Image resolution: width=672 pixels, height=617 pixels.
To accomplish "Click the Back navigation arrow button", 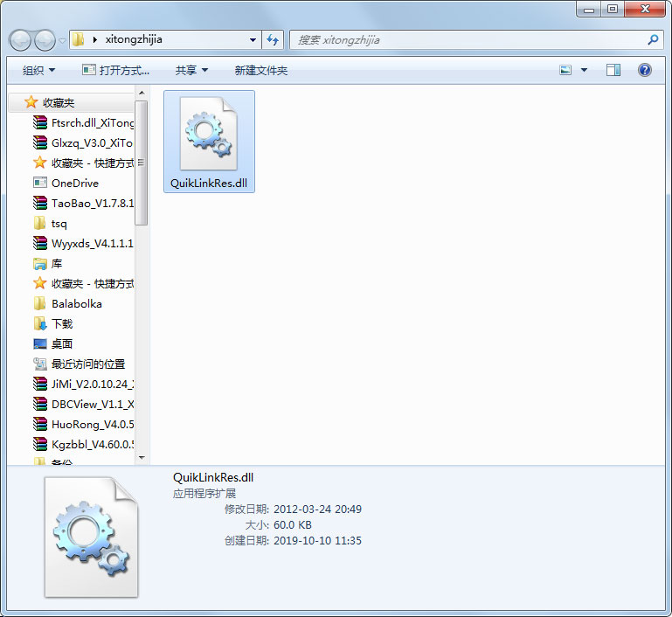I will click(21, 40).
